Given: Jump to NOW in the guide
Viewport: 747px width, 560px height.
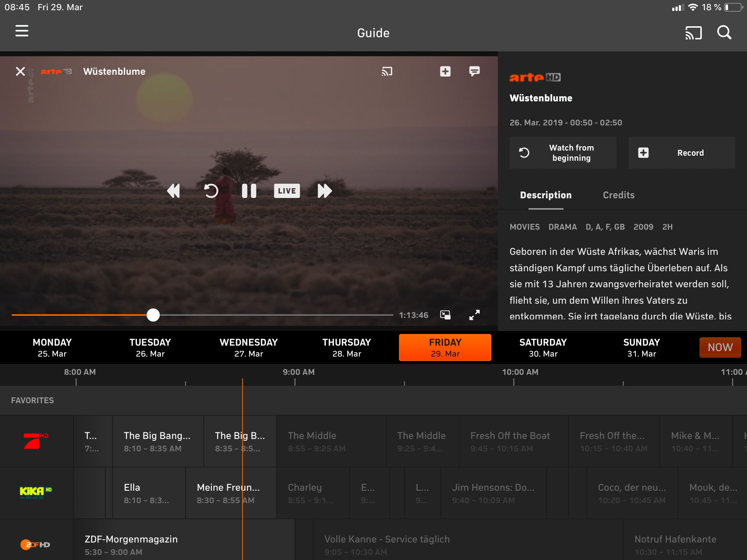Looking at the screenshot, I should 720,347.
